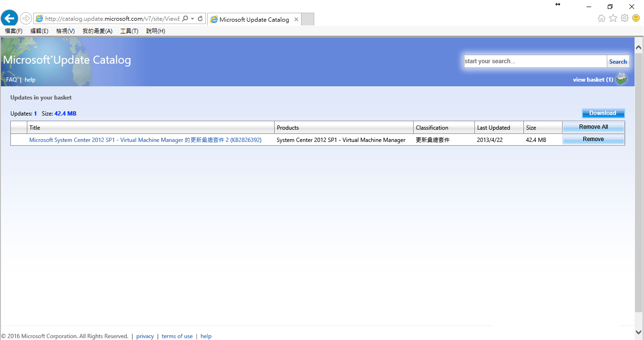This screenshot has height=340, width=644.
Task: Click the address bar search magnifier icon
Action: pyautogui.click(x=185, y=19)
